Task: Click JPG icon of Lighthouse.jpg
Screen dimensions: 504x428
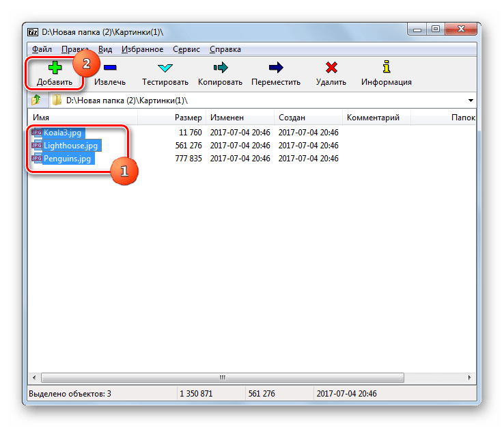Action: (x=37, y=146)
